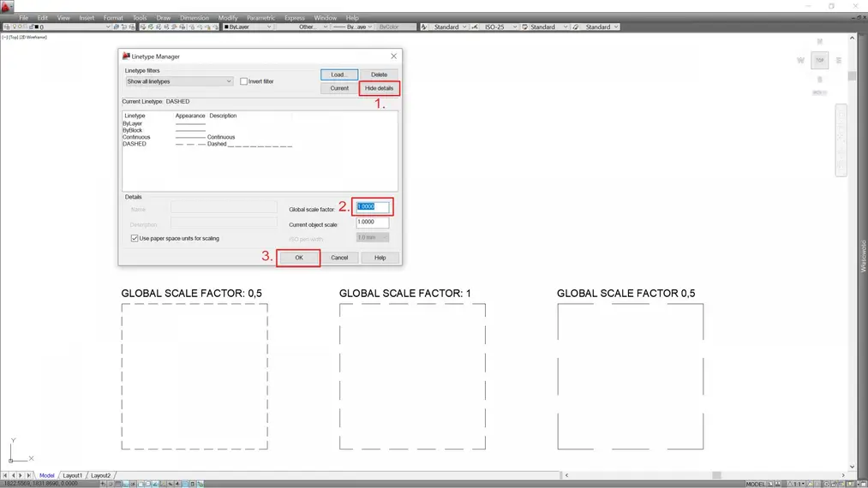Screen dimensions: 868x488
Task: Open the multileader style Standard dropdown
Action: click(600, 27)
